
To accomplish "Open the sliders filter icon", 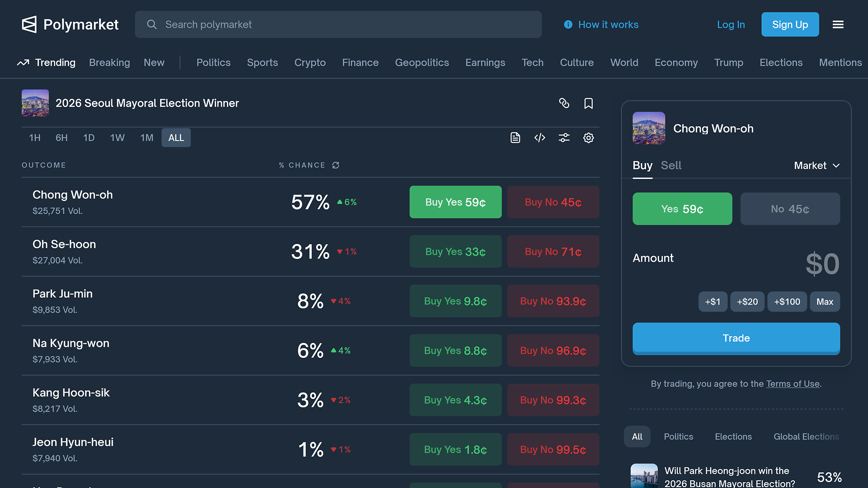I will pyautogui.click(x=564, y=138).
